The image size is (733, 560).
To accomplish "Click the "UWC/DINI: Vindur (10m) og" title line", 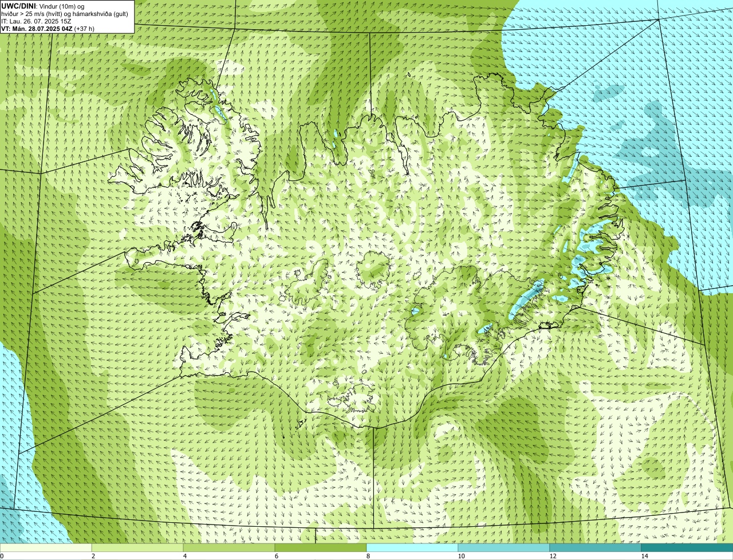I will (43, 6).
